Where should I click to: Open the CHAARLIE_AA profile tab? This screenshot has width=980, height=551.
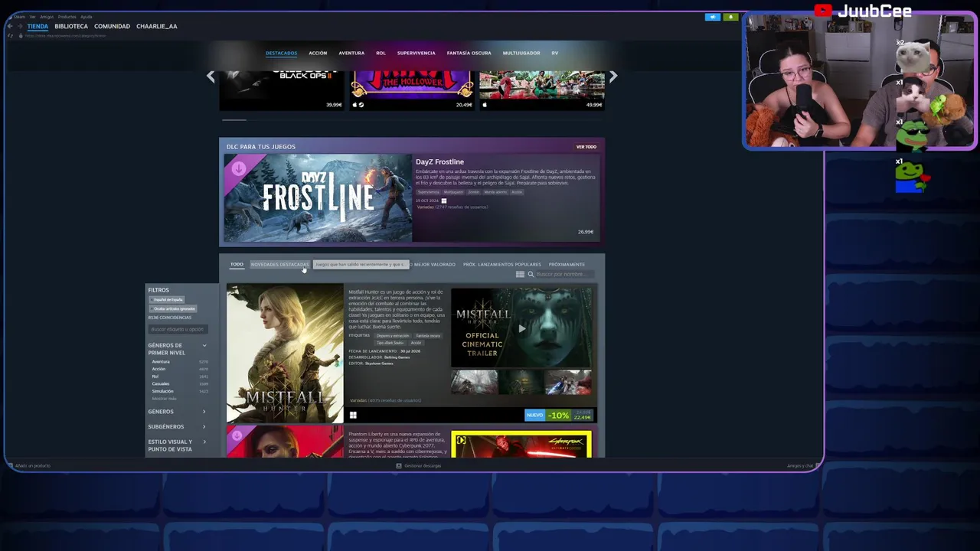click(157, 26)
